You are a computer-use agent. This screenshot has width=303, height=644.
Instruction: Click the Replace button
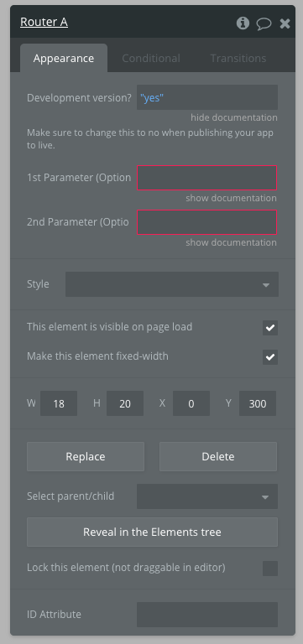[x=86, y=456]
